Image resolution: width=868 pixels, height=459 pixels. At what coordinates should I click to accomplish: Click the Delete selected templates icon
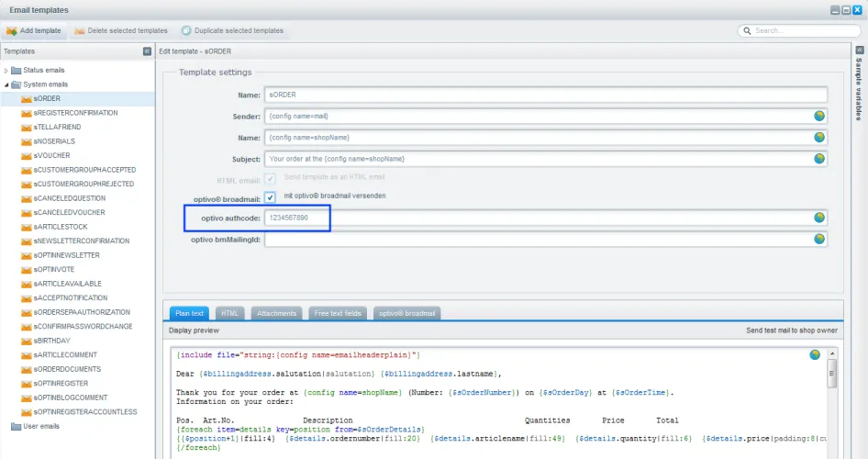pyautogui.click(x=79, y=31)
